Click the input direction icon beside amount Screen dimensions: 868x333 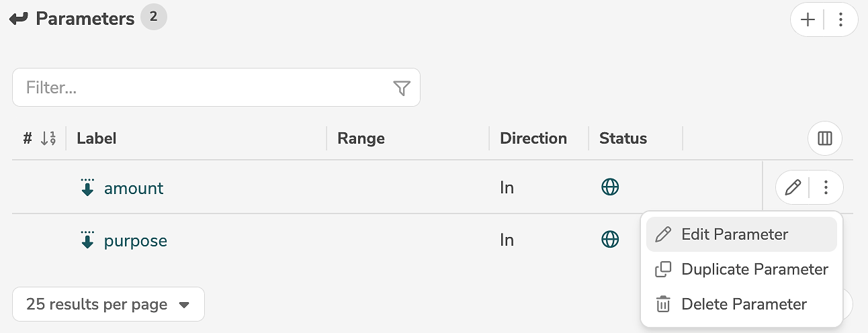tap(87, 188)
